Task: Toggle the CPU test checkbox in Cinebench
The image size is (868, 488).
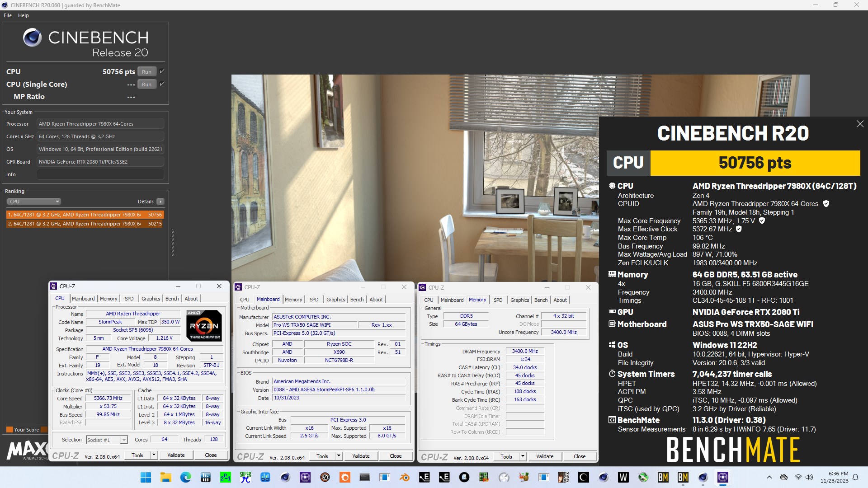Action: [x=162, y=71]
